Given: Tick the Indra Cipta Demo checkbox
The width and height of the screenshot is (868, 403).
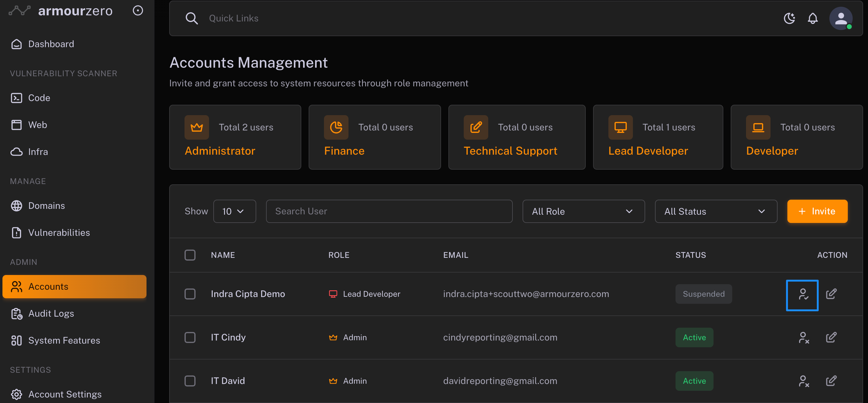Looking at the screenshot, I should pos(190,294).
